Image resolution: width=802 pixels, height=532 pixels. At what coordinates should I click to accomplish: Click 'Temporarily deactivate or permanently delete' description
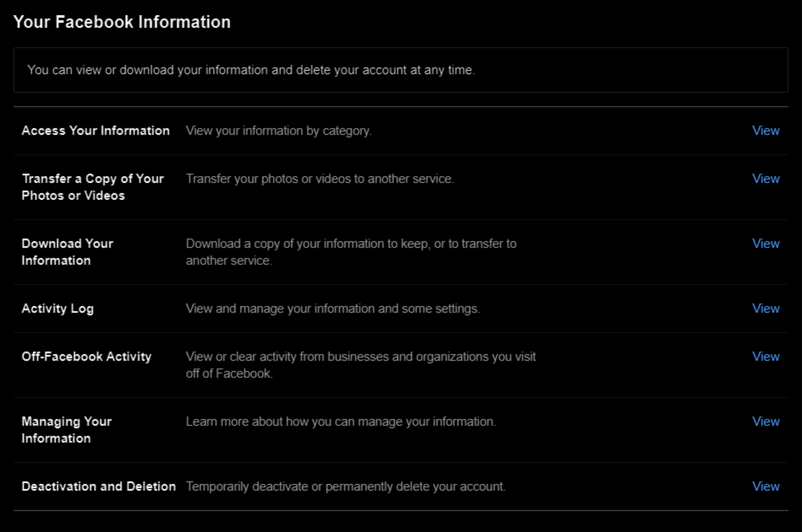coord(346,486)
